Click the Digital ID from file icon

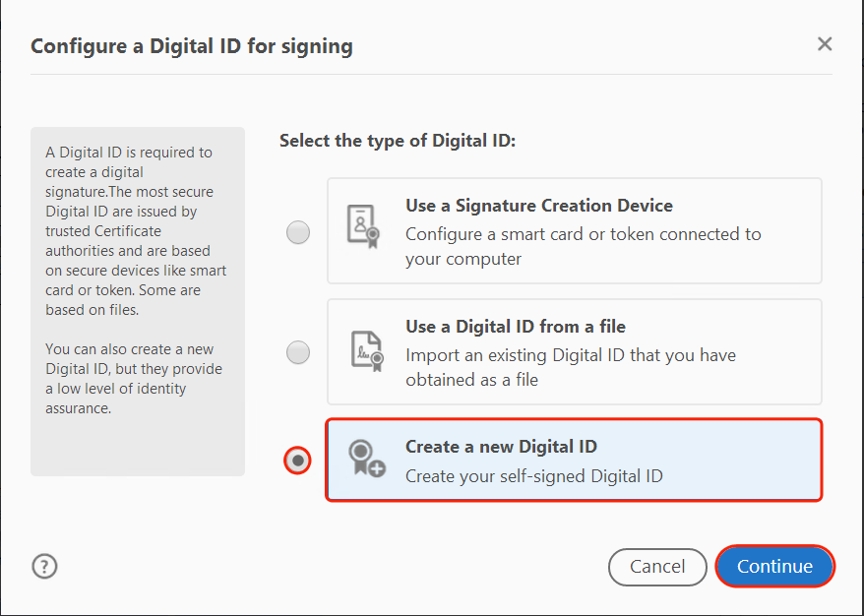point(365,350)
